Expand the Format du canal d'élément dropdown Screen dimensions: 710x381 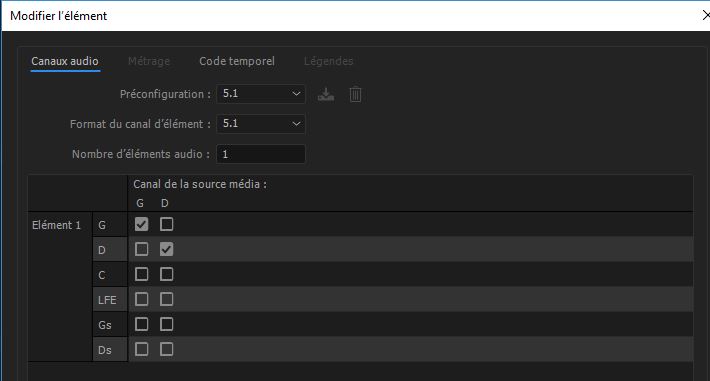(x=261, y=124)
